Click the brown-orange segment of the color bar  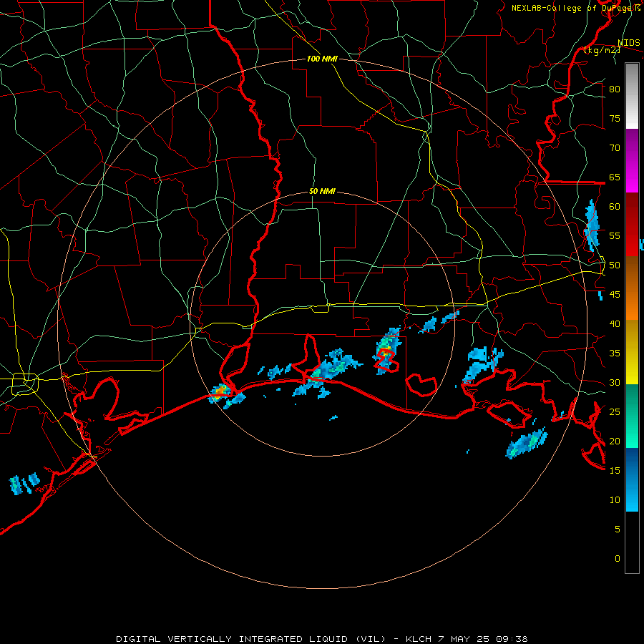(632, 288)
